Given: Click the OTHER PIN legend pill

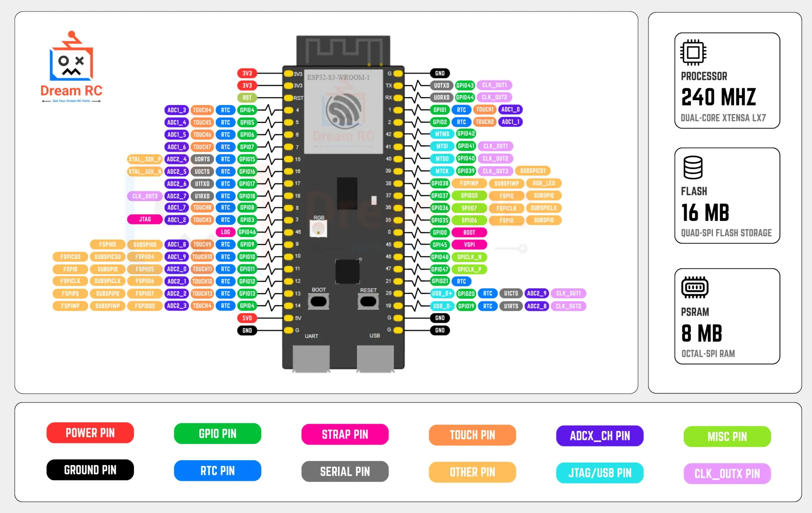Looking at the screenshot, I should tap(473, 472).
